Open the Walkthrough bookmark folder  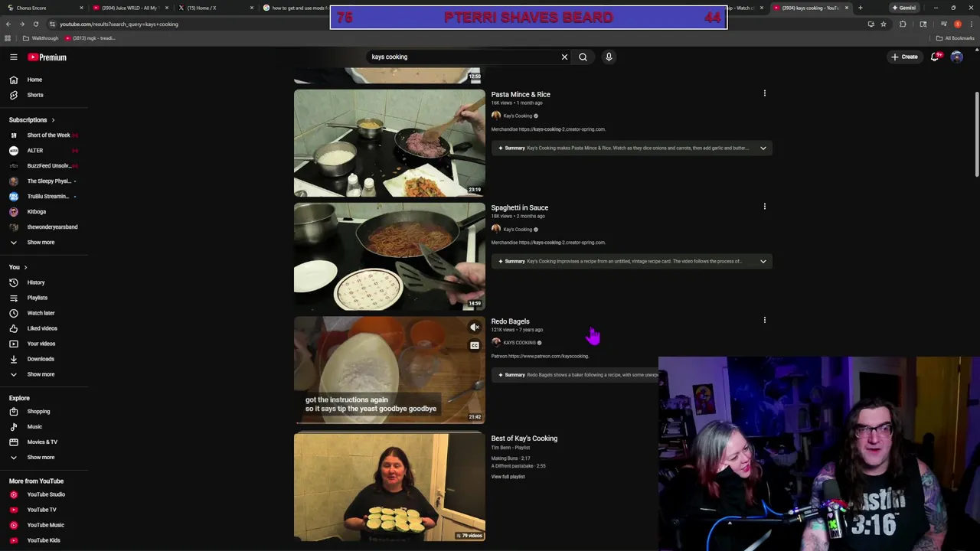41,38
